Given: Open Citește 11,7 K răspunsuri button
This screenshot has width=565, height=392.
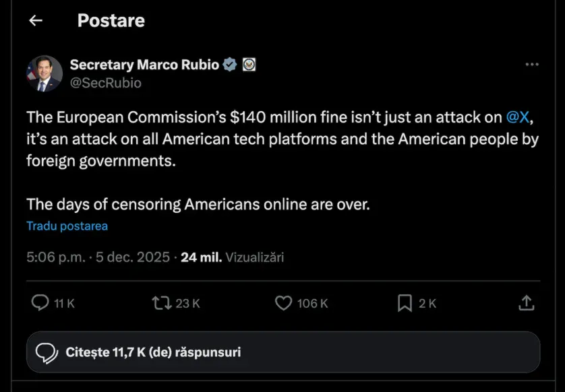Looking at the screenshot, I should coord(283,352).
